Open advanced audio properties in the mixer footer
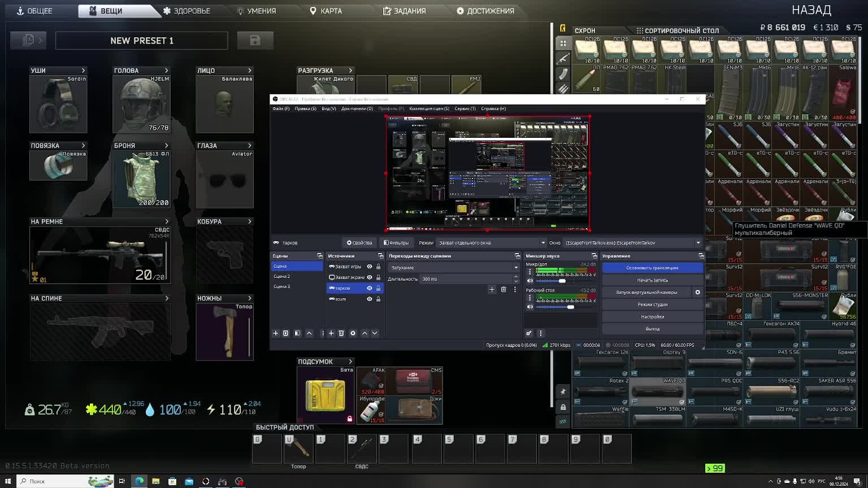Viewport: 868px width, 488px height. coord(529,333)
